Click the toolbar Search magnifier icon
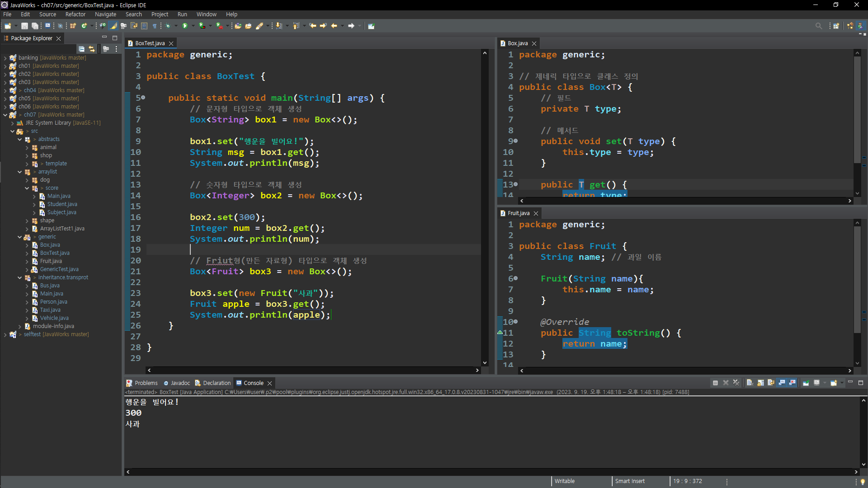Viewport: 868px width, 488px height. 818,26
